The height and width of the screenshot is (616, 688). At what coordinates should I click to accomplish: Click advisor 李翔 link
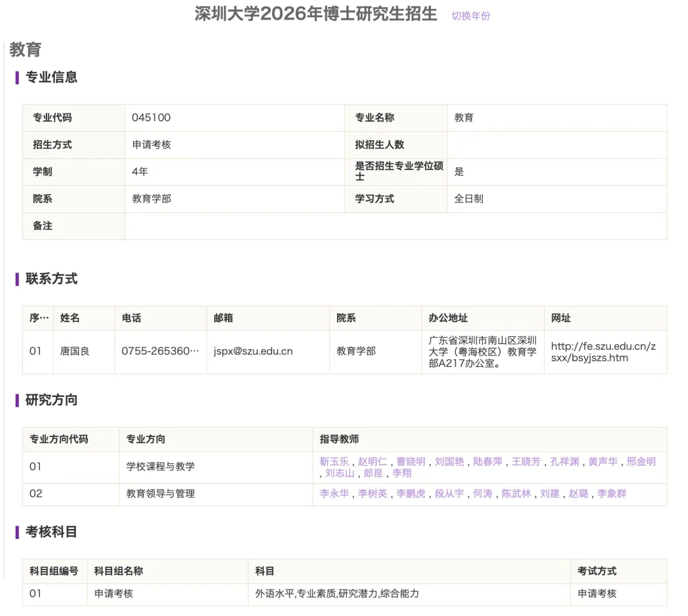(402, 473)
